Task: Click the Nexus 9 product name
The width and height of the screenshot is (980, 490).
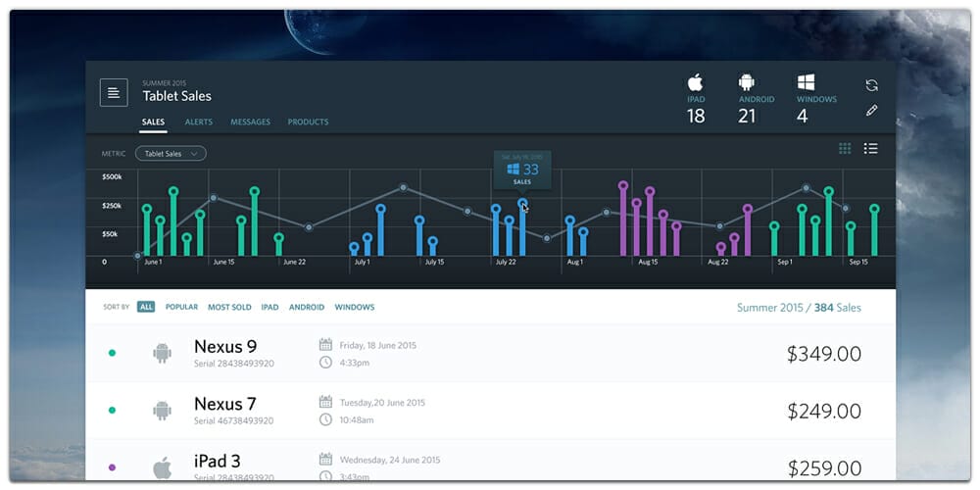Action: click(x=225, y=346)
